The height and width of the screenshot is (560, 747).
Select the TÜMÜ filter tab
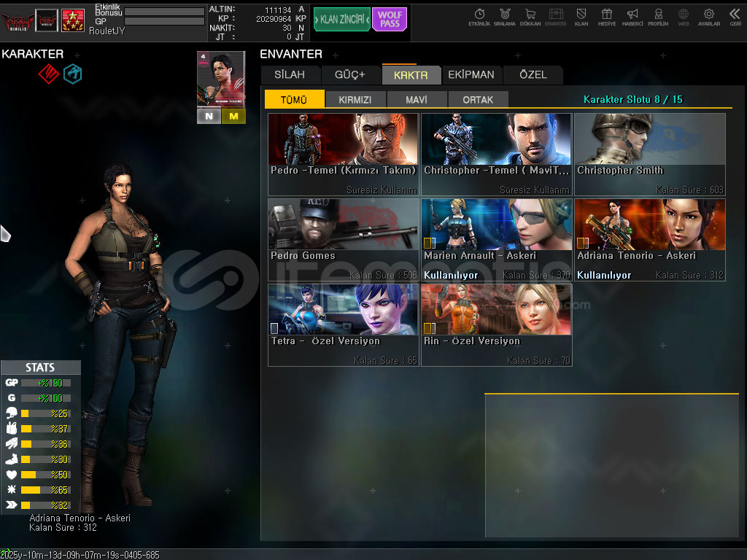coord(294,99)
